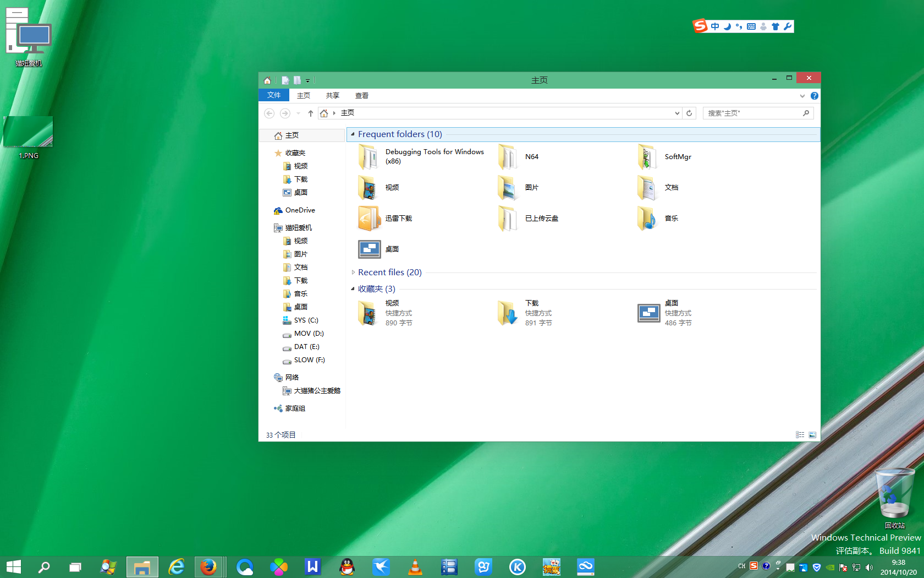Expand the Recent files group
Image resolution: width=924 pixels, height=578 pixels.
pyautogui.click(x=353, y=272)
